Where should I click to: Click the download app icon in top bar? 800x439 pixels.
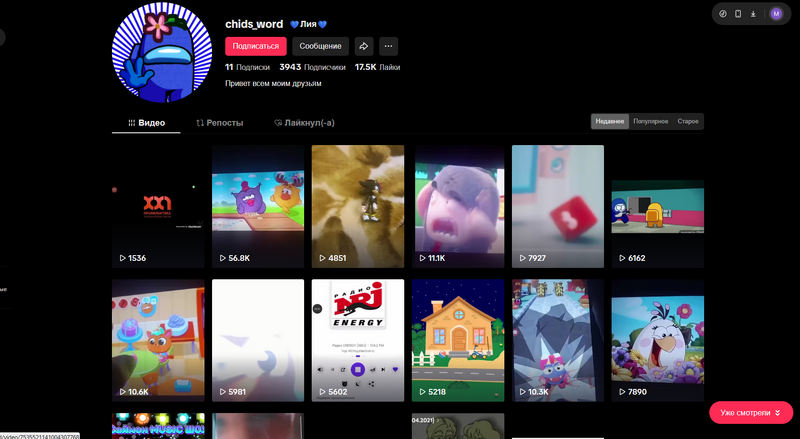(752, 14)
